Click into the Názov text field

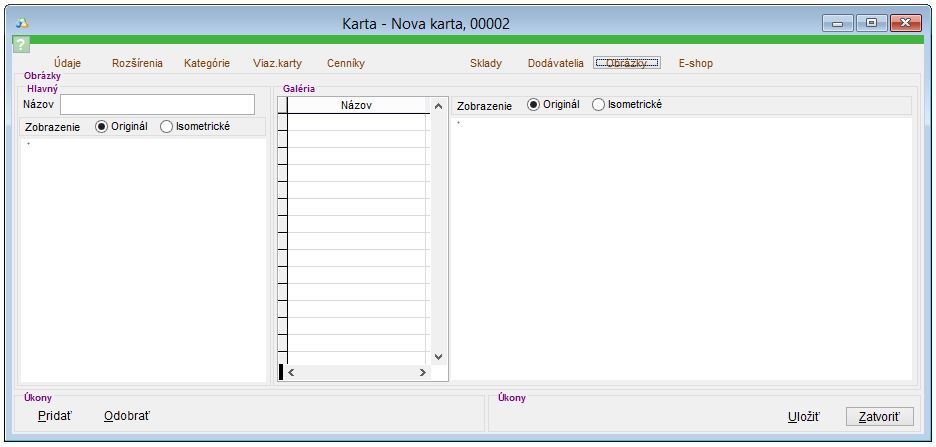[157, 105]
